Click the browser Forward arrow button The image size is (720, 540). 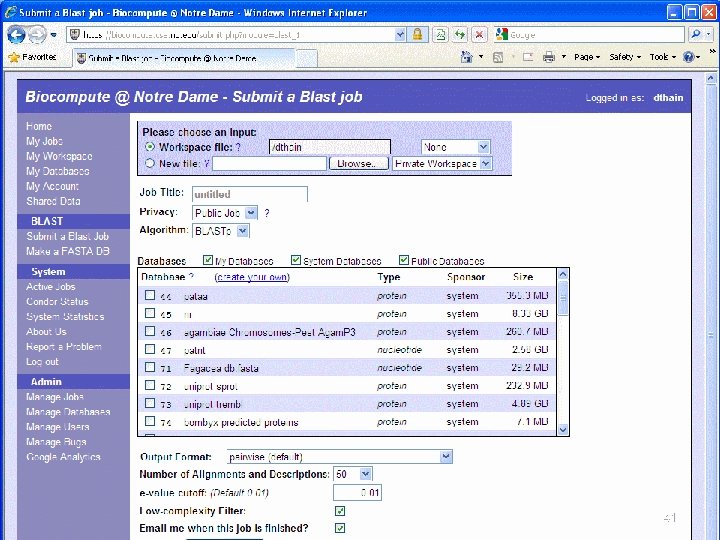coord(37,35)
